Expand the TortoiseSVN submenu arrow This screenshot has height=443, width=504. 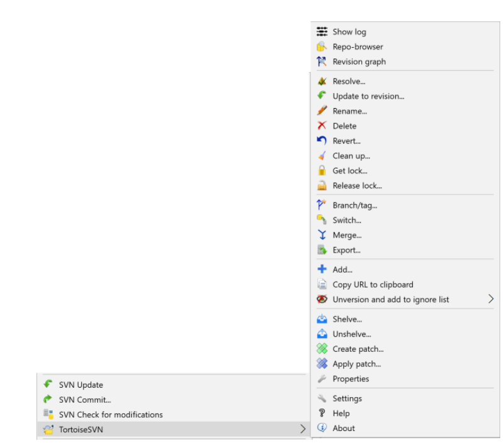(302, 429)
